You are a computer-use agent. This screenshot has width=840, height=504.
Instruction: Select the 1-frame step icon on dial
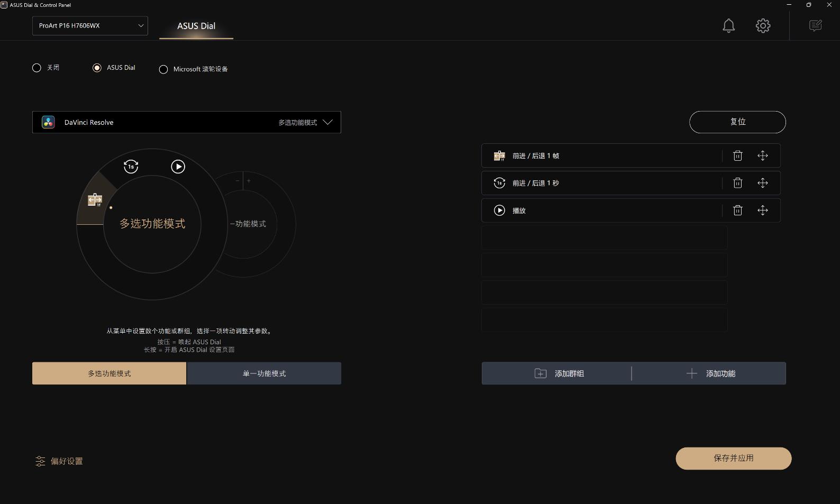coord(95,200)
